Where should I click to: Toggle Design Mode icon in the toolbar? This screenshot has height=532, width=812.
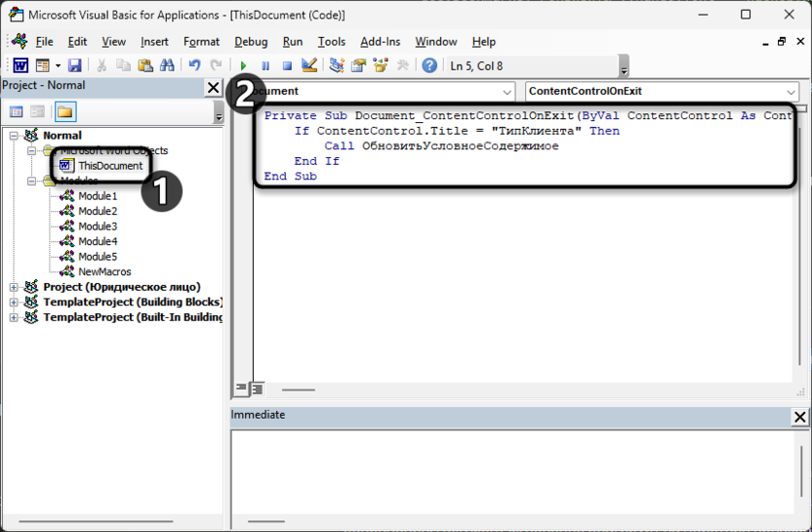[x=309, y=65]
